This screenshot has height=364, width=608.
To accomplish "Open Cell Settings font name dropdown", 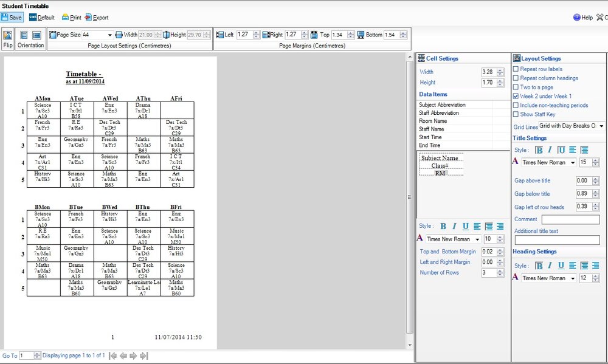I will coord(477,239).
